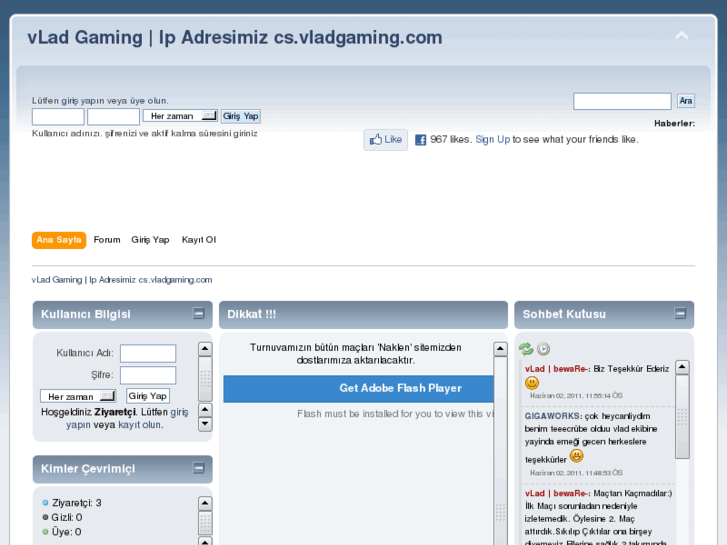The height and width of the screenshot is (545, 727).
Task: Click the first vLad | bewaRe- username in shoutbox
Action: point(556,369)
